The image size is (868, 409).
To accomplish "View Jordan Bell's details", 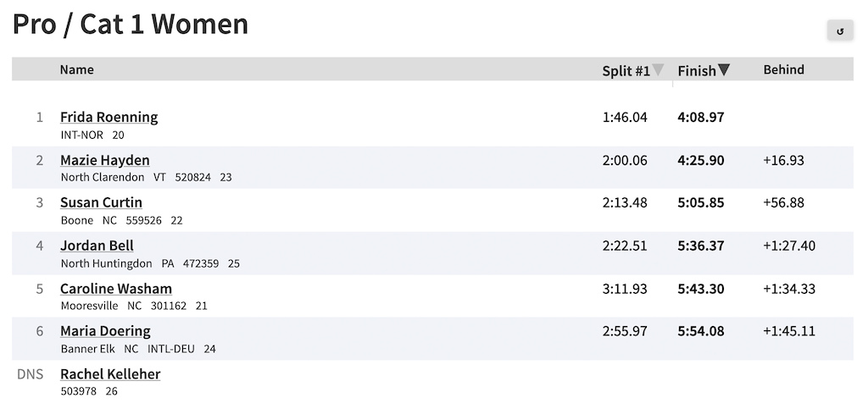I will pyautogui.click(x=97, y=246).
